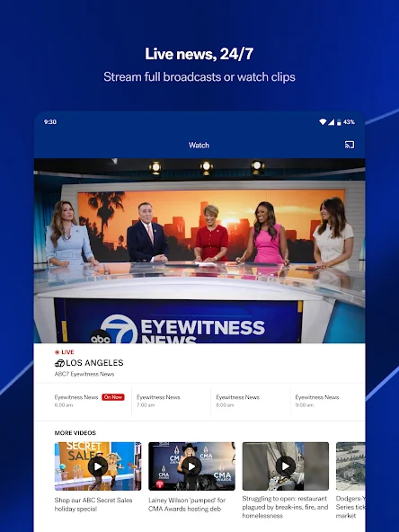Viewport: 399px width, 532px height.
Task: Play the Lainey Wilson CMA Awards video
Action: [x=191, y=466]
